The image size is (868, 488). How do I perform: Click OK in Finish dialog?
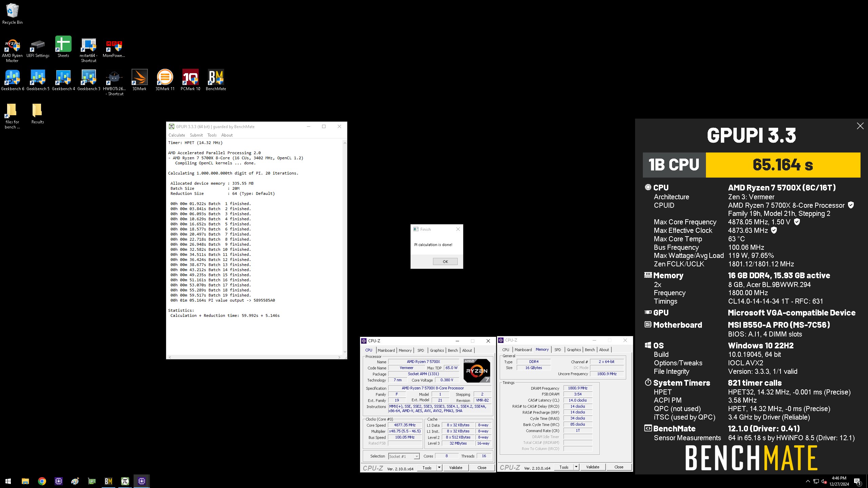[x=445, y=261]
